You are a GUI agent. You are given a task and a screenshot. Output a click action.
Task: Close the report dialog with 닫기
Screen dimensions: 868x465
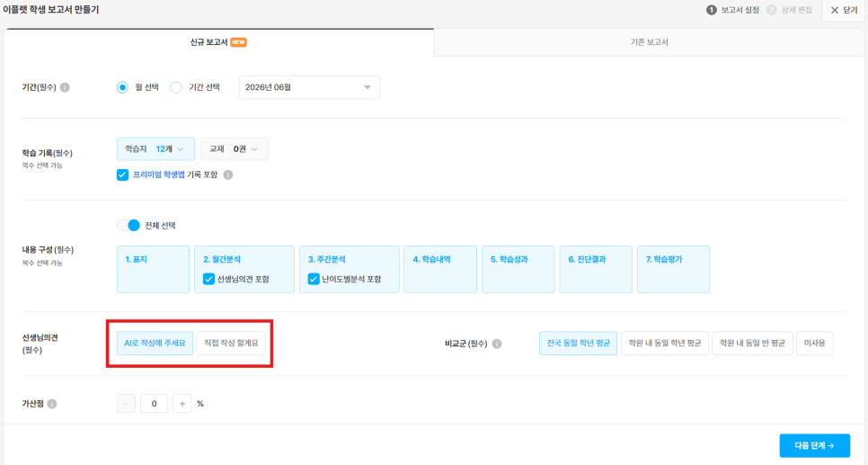[844, 10]
